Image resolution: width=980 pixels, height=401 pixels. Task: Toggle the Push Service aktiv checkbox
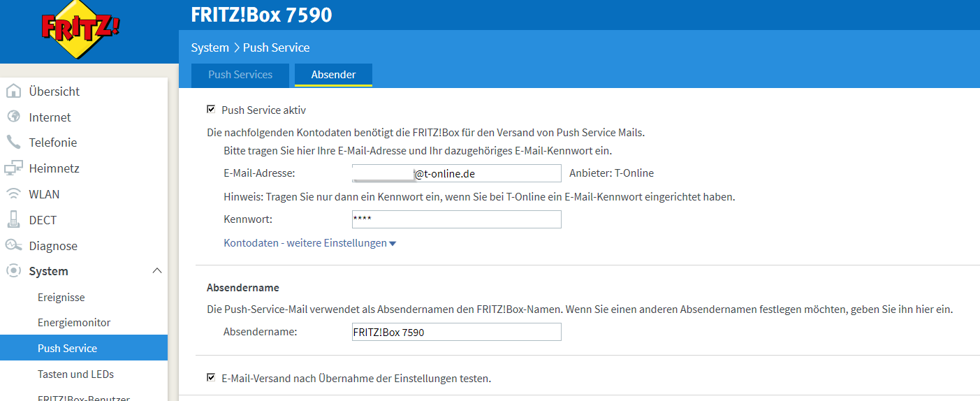pos(211,110)
